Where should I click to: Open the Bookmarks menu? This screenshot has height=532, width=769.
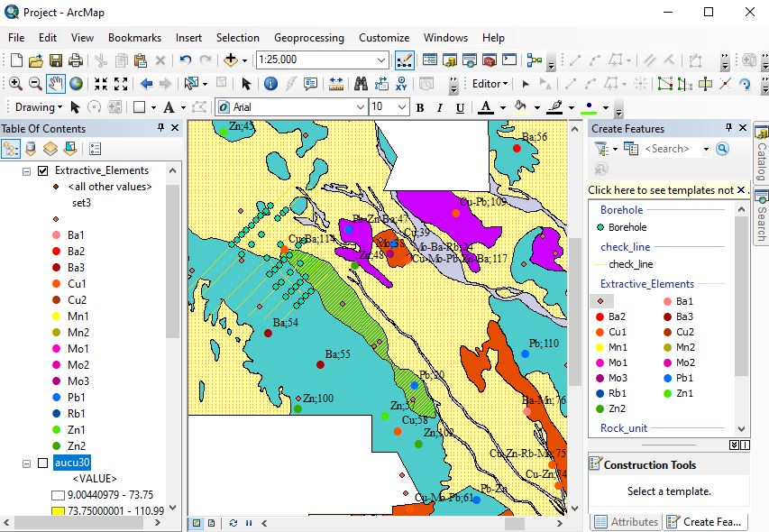tap(134, 38)
